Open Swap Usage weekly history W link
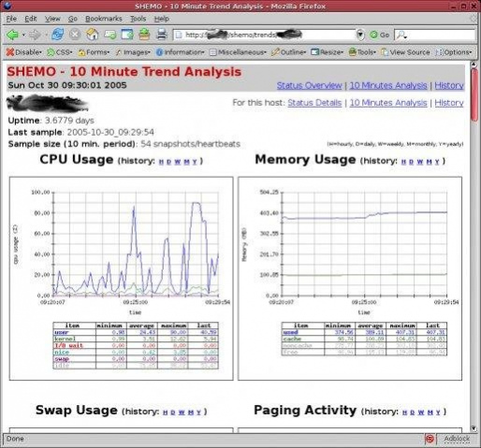 [182, 412]
